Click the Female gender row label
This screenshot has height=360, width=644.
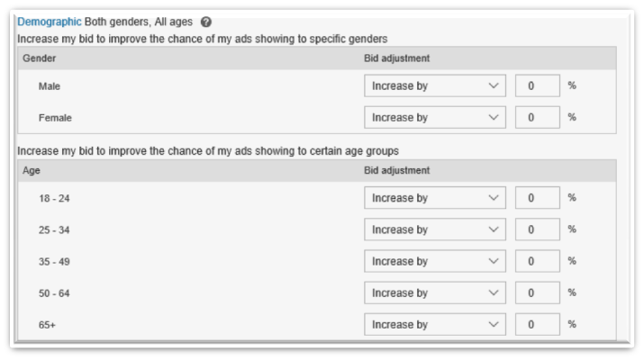tap(55, 118)
